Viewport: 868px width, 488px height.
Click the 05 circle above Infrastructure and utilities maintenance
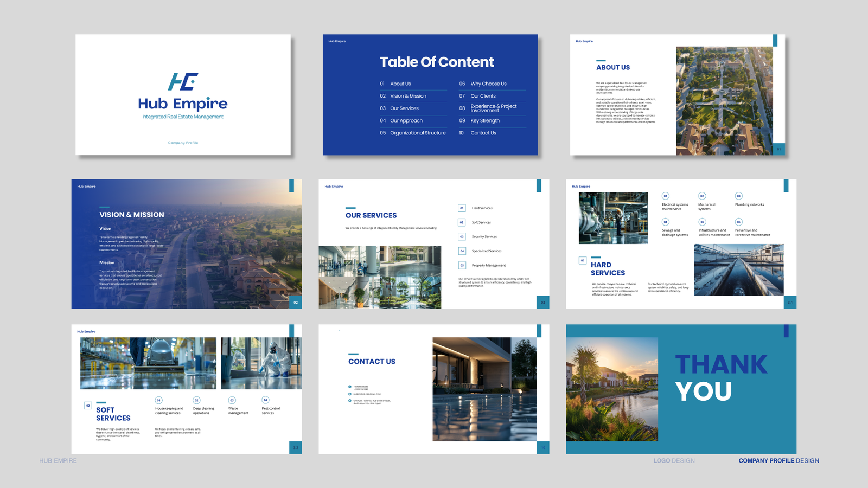coord(702,222)
